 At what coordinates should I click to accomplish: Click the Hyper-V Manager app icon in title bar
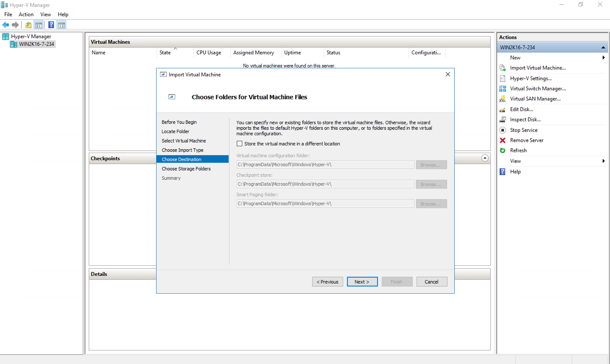pyautogui.click(x=4, y=5)
